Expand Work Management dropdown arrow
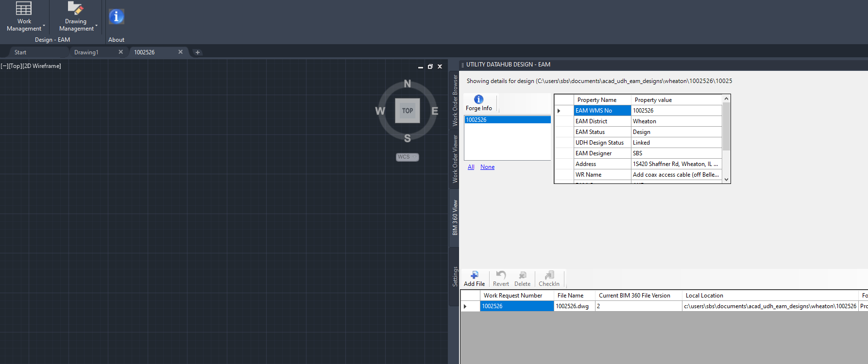This screenshot has width=868, height=364. 44,26
